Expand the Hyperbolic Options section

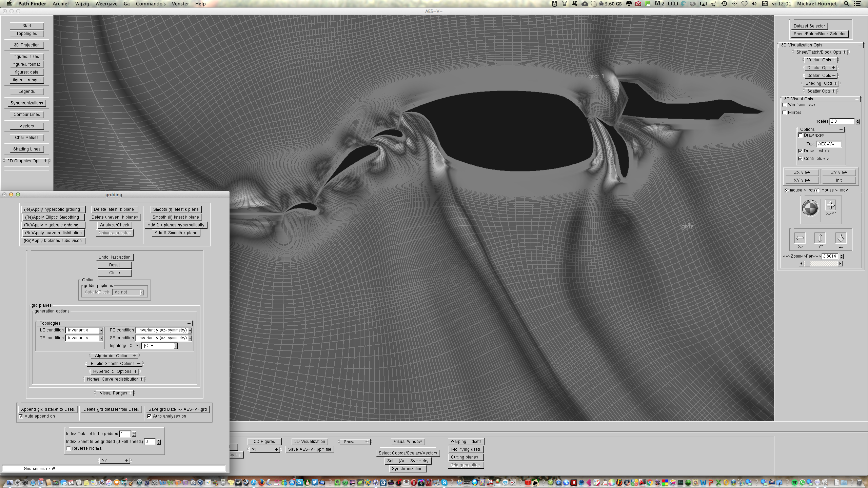click(x=115, y=371)
